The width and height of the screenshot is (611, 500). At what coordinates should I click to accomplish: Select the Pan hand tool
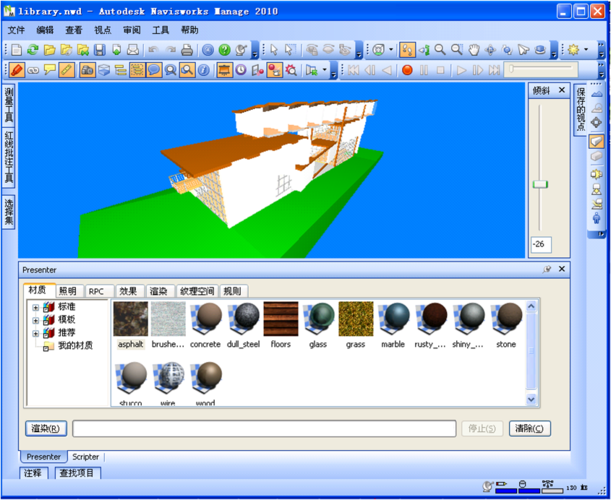pyautogui.click(x=473, y=50)
